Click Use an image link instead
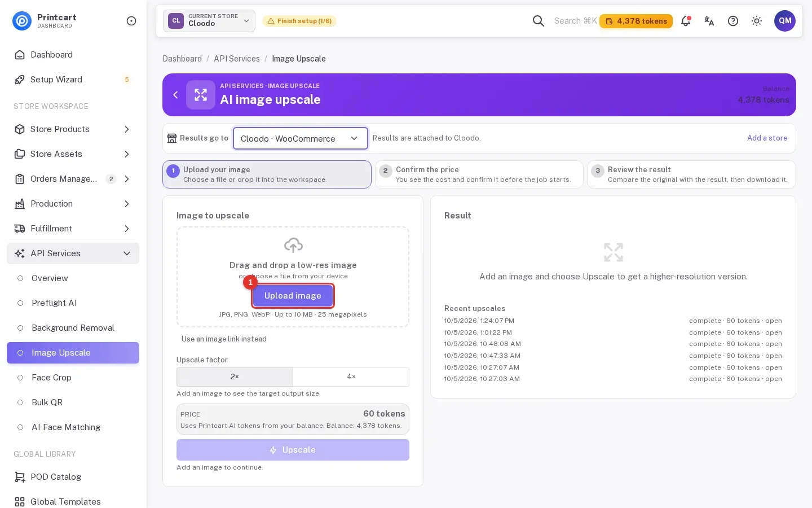The height and width of the screenshot is (508, 812). coord(224,339)
